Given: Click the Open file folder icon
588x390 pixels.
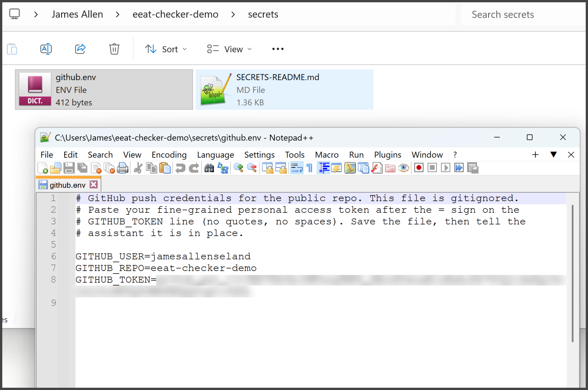Looking at the screenshot, I should pos(56,168).
